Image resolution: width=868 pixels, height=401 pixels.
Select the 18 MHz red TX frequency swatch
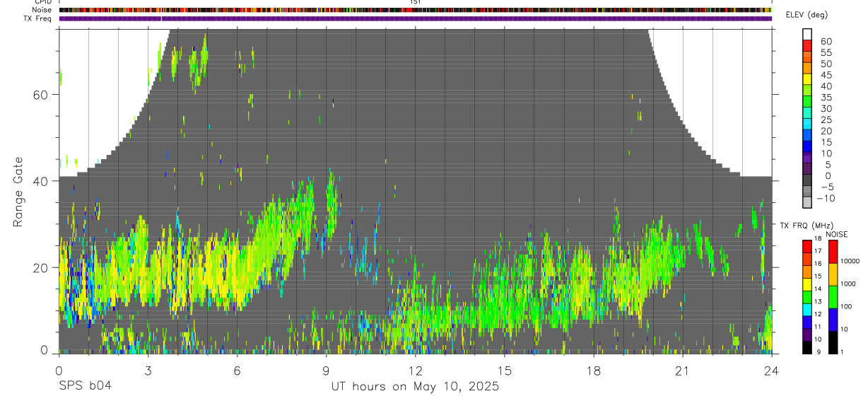807,245
